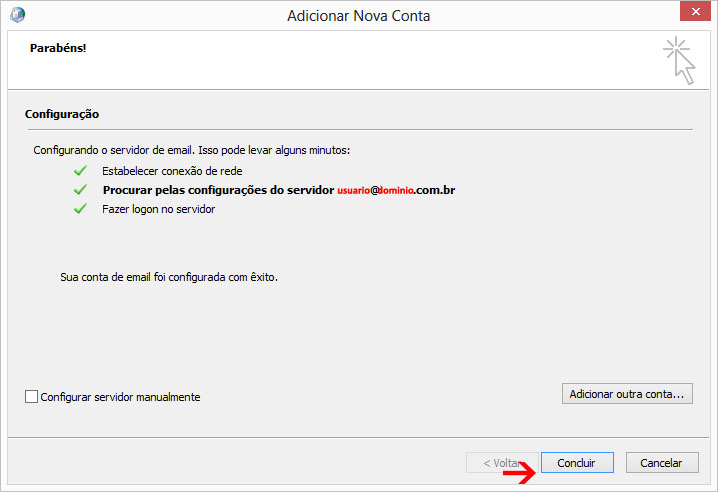
Task: Click checkmark beside Fazer logon no servidor
Action: pyautogui.click(x=80, y=209)
